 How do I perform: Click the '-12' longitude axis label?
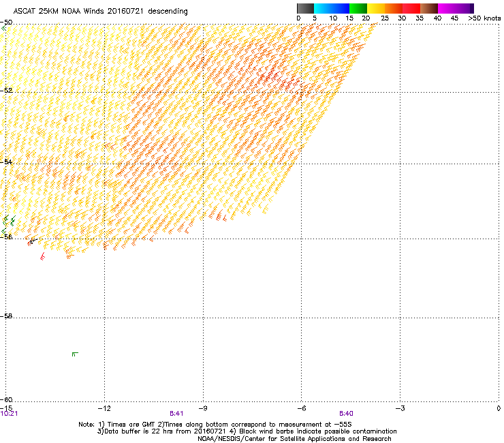tap(104, 408)
